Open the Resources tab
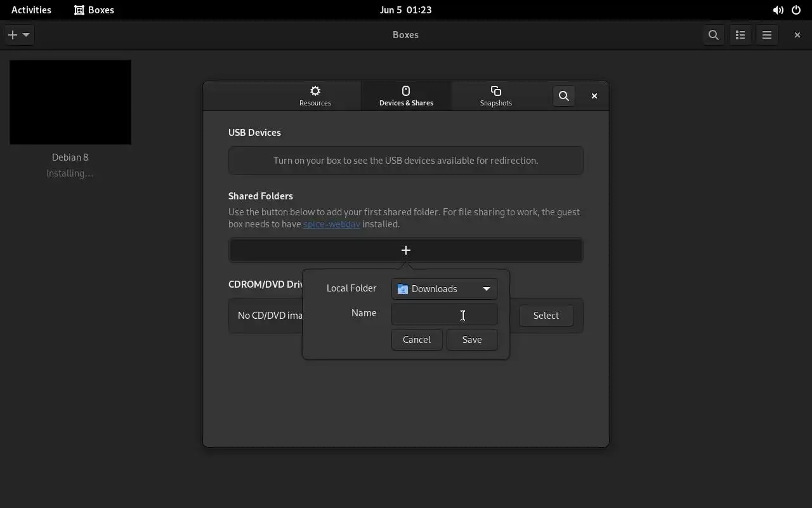This screenshot has height=508, width=812. [315, 96]
